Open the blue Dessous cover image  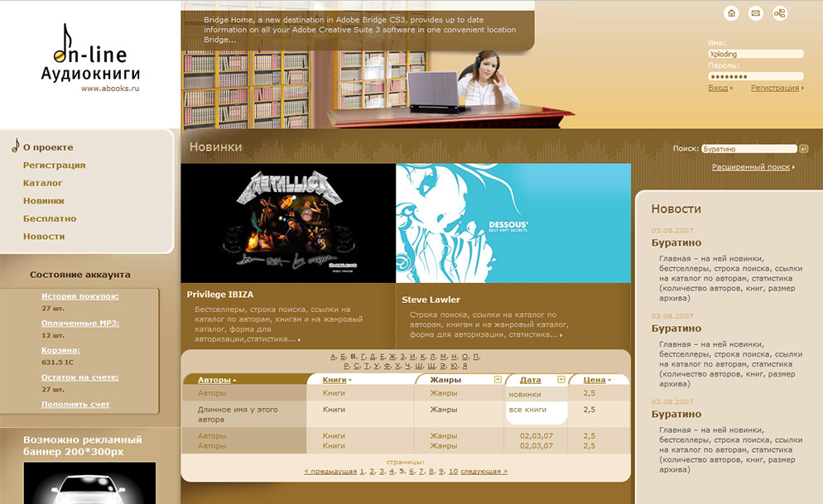513,223
